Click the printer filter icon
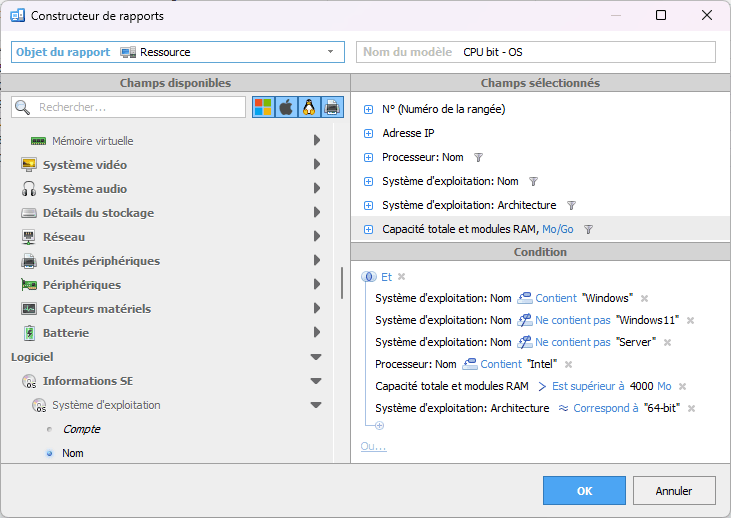This screenshot has width=731, height=518. pyautogui.click(x=332, y=107)
